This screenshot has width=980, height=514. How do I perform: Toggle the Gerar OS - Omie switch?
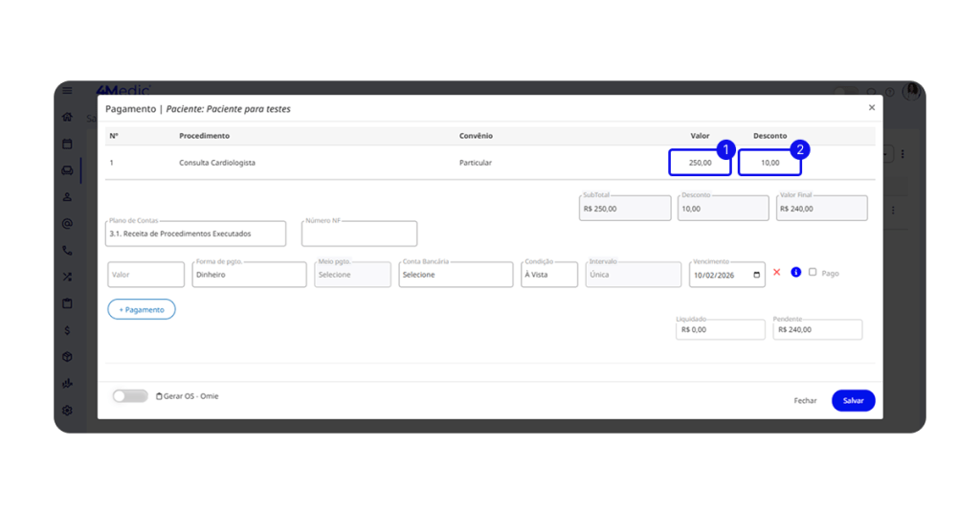pos(130,396)
